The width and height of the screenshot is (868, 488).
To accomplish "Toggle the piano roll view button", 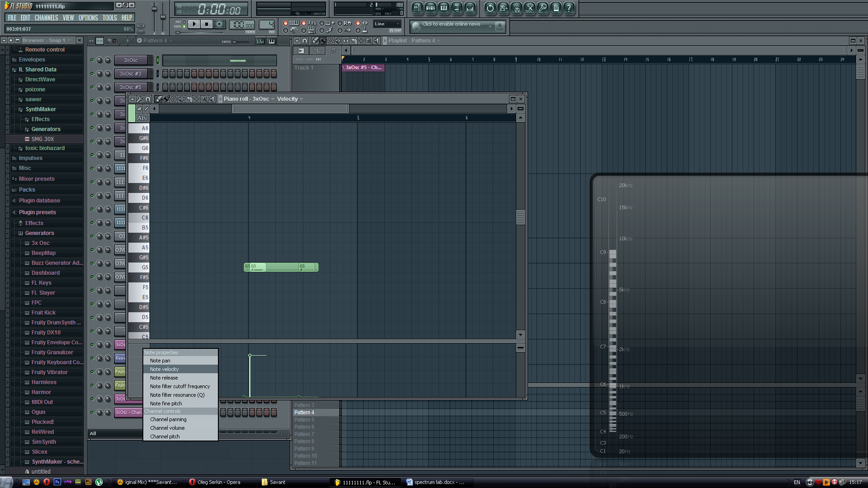I will (444, 8).
